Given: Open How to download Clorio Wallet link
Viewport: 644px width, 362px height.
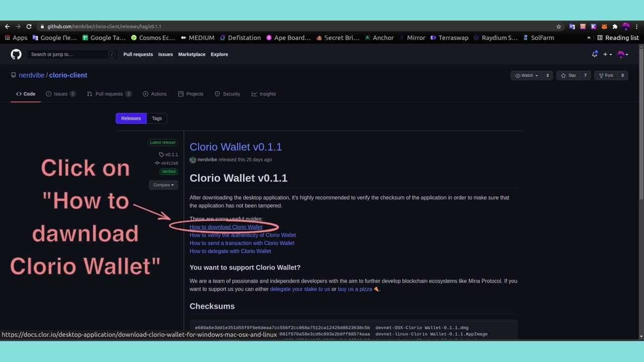Looking at the screenshot, I should 226,227.
